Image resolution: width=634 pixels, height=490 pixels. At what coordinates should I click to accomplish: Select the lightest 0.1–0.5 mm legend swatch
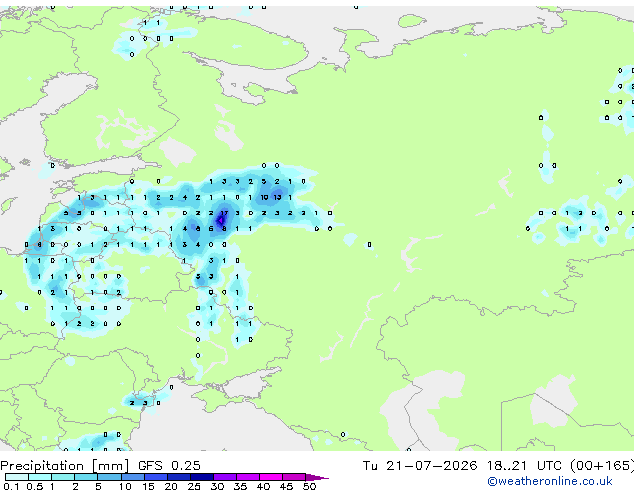pos(17,477)
